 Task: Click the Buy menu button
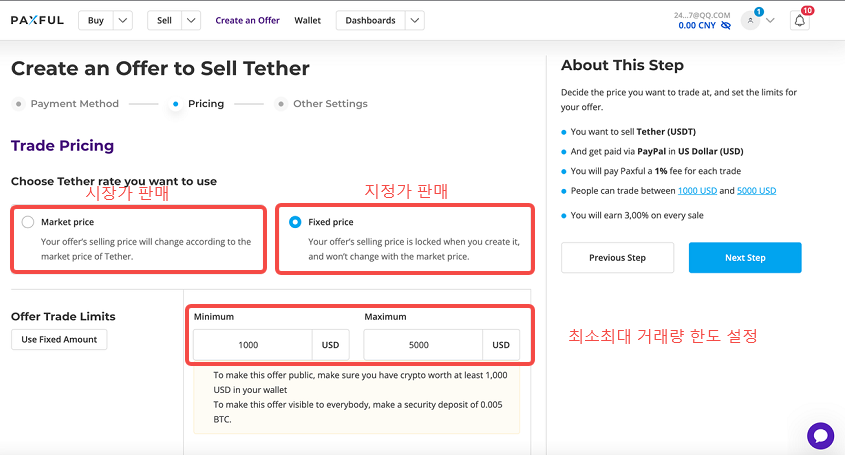(x=96, y=20)
